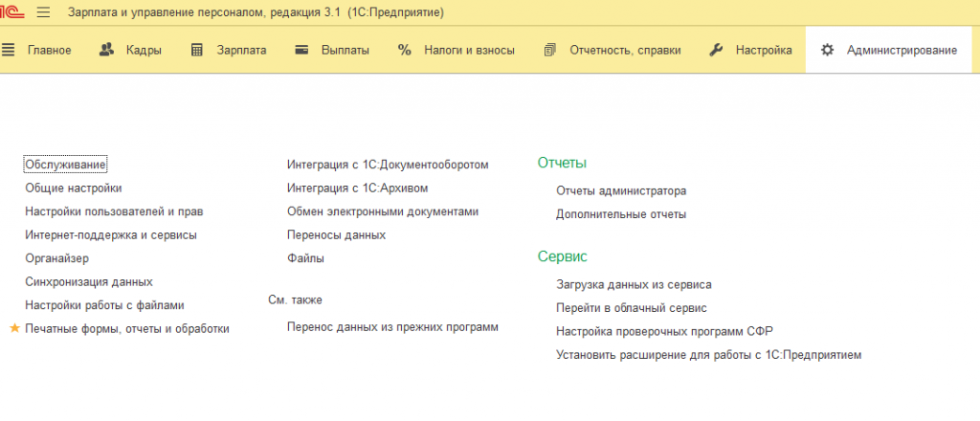Open Интеграция с 1С:Архивом
The width and height of the screenshot is (980, 421).
click(358, 188)
